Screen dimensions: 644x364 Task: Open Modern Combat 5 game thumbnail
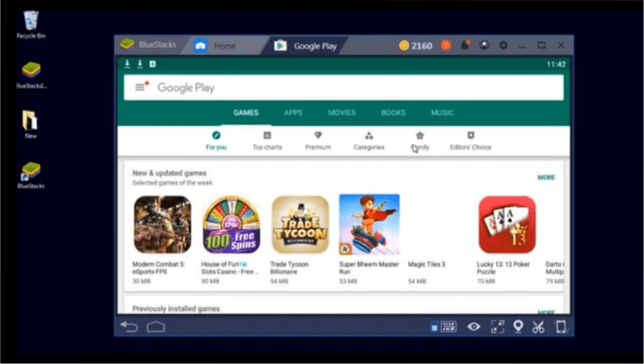pyautogui.click(x=163, y=224)
